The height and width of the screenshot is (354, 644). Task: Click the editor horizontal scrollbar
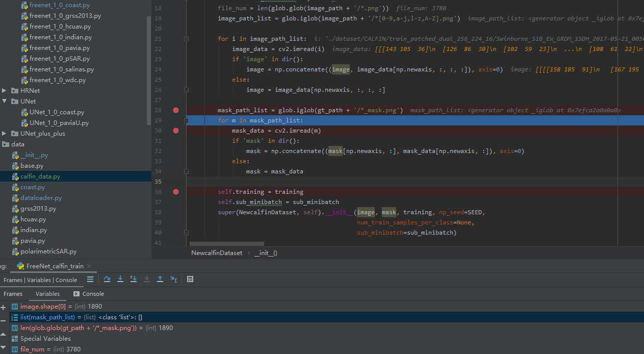(x=227, y=244)
